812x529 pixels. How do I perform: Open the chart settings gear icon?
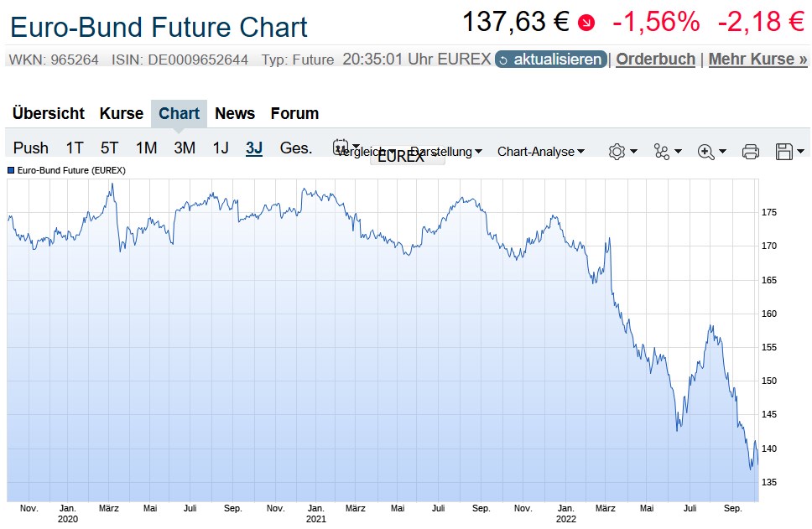click(x=617, y=152)
